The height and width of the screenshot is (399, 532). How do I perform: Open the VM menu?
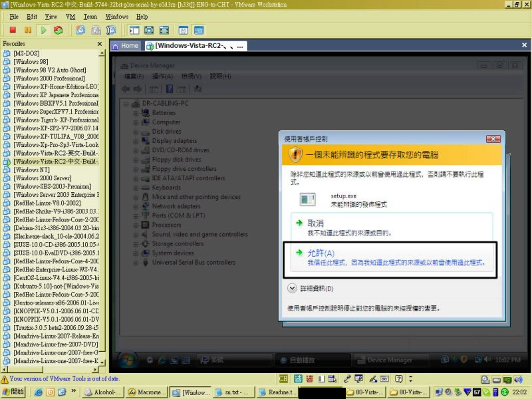point(70,17)
